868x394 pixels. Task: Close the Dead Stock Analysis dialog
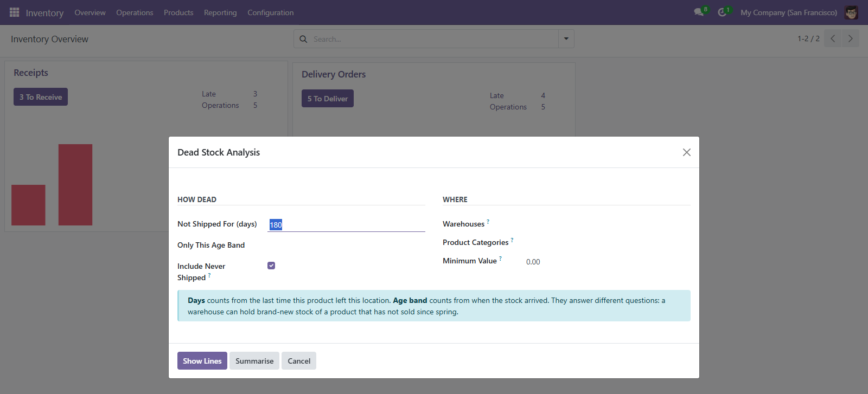(x=687, y=152)
